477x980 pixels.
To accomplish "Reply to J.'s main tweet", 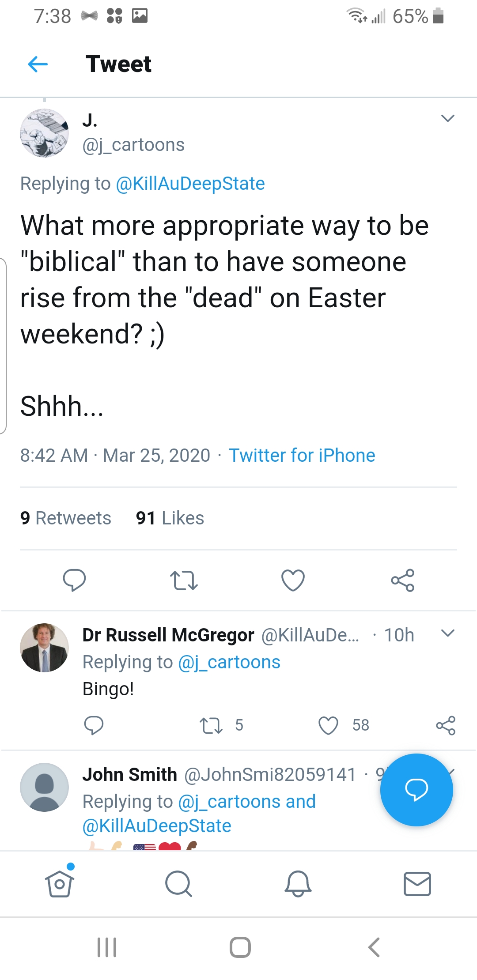I will pyautogui.click(x=74, y=580).
